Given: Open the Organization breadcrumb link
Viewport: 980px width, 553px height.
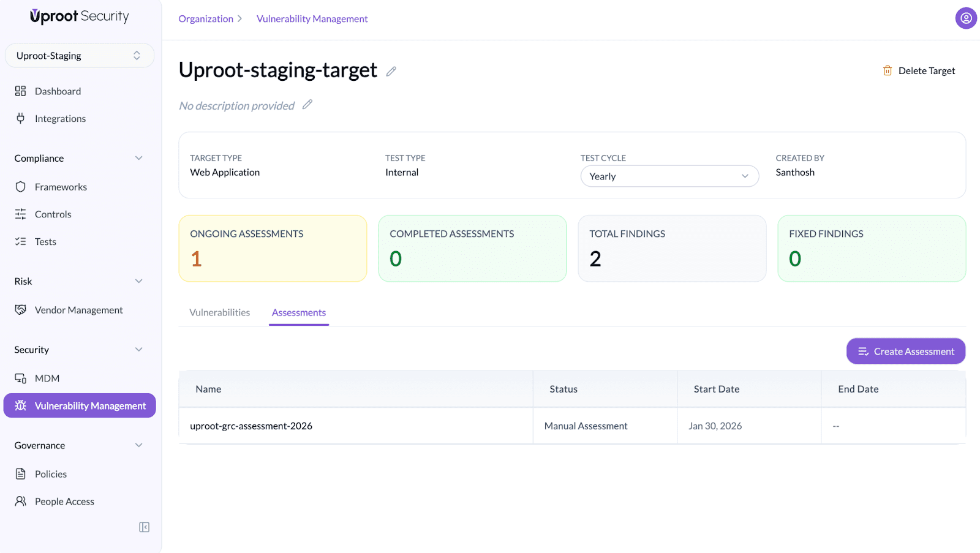Looking at the screenshot, I should 206,19.
